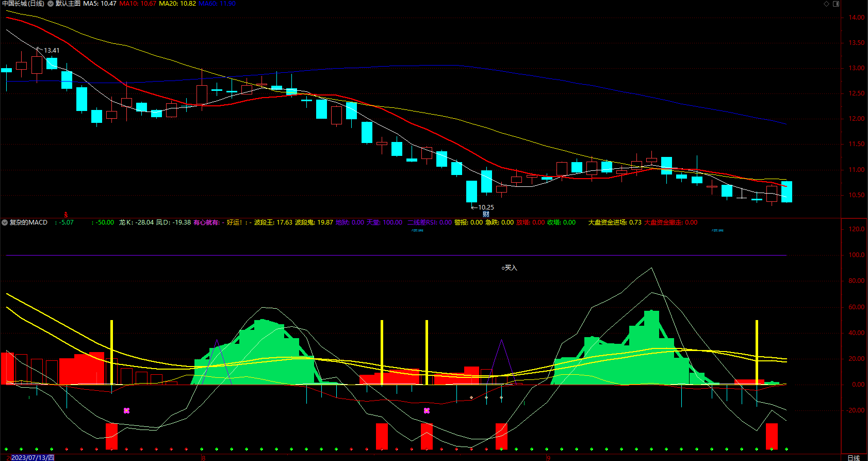Screen dimensions: 868x461
Task: Click the blue MA60: 11.90 label
Action: (217, 4)
